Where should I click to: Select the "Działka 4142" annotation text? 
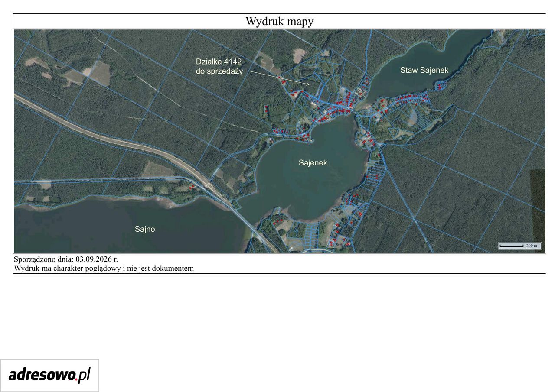point(218,62)
